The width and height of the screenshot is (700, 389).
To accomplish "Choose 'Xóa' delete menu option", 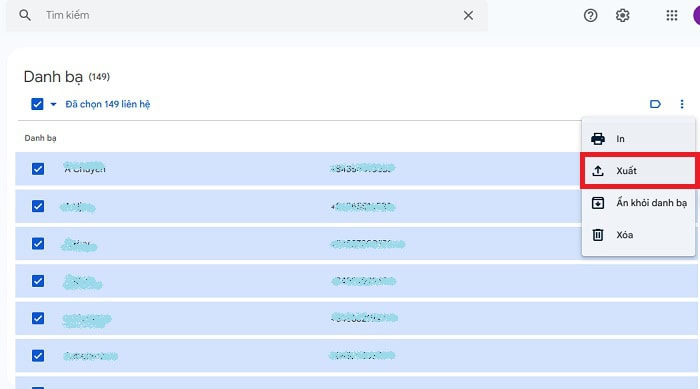I will (x=638, y=235).
